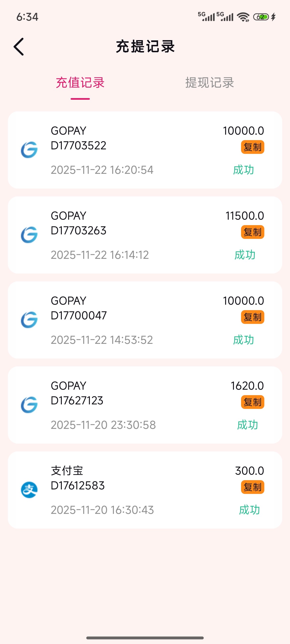Tap 成功 status of the 1620.0 record
The width and height of the screenshot is (290, 644).
247,425
